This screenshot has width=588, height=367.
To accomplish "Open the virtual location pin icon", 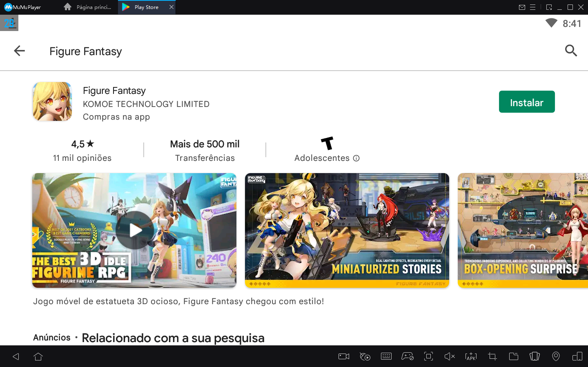I will (556, 356).
